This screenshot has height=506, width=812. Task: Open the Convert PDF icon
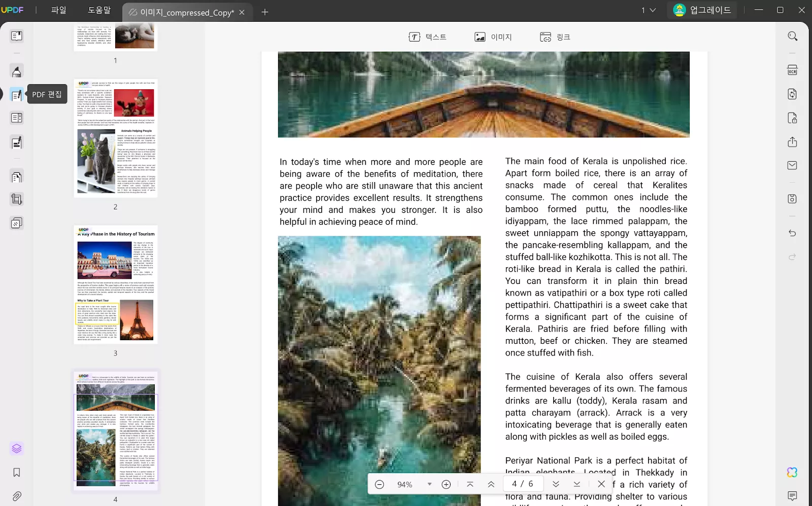click(792, 94)
